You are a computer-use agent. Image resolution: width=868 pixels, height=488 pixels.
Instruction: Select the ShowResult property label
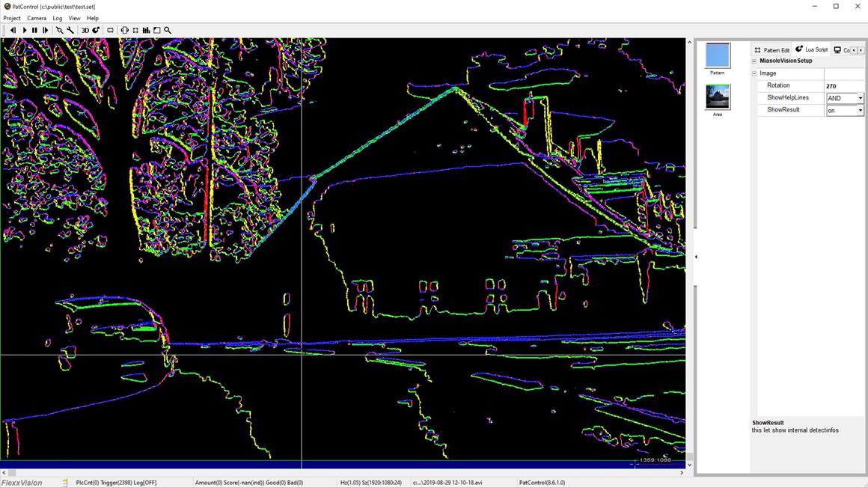click(x=783, y=110)
